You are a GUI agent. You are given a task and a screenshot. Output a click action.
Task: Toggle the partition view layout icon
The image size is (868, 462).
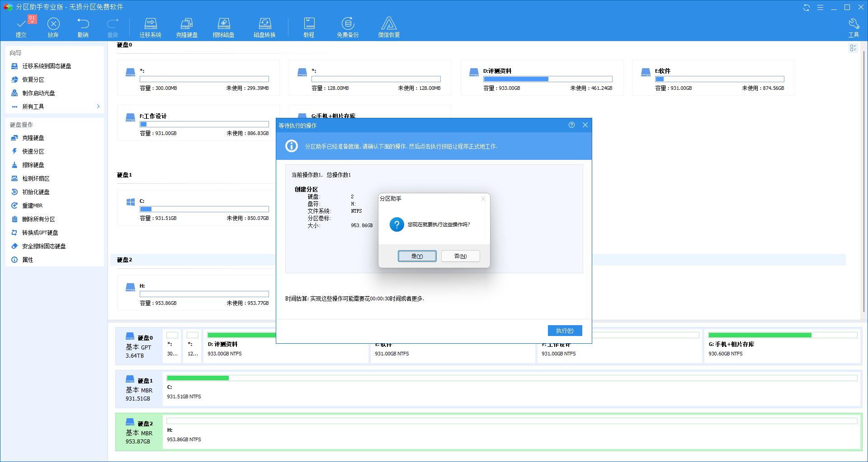853,48
